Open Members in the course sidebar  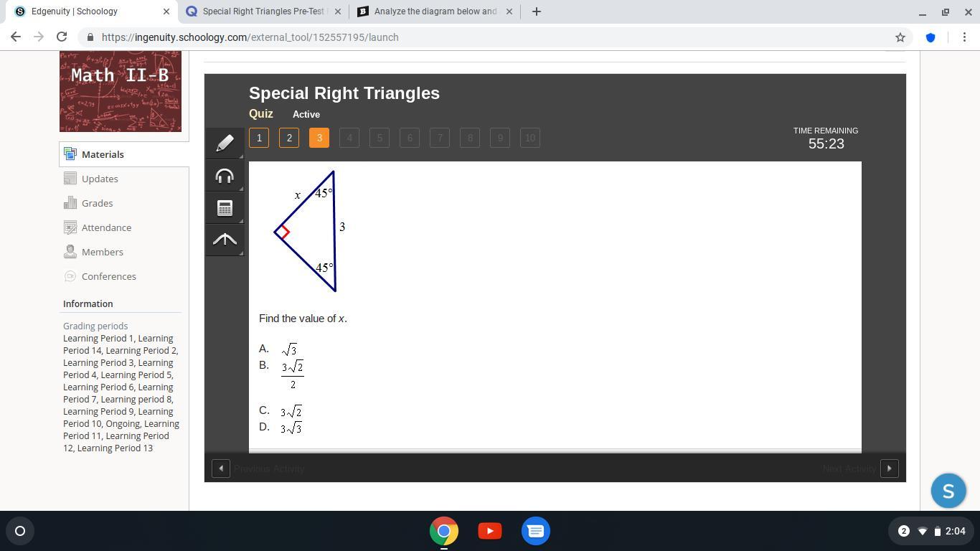pyautogui.click(x=103, y=252)
